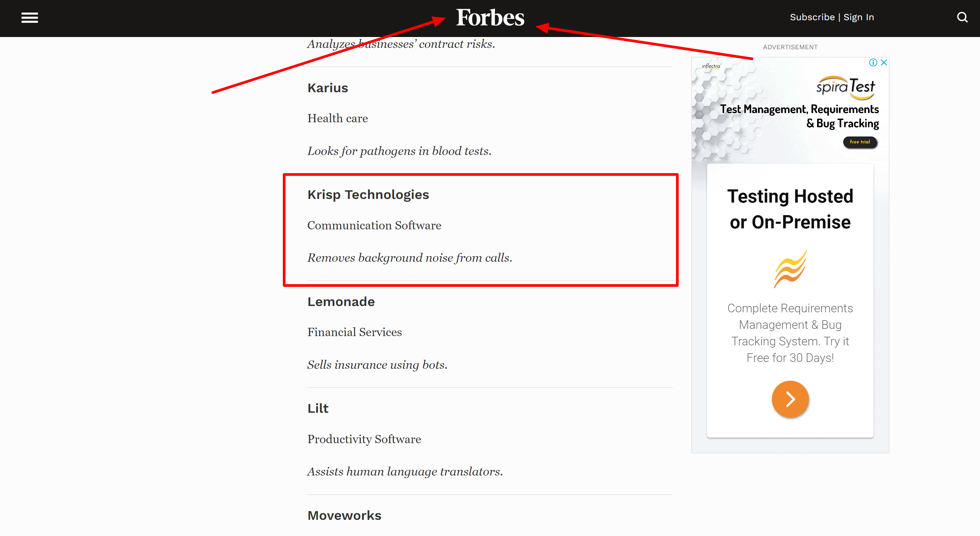Click the ad info icon
This screenshot has width=980, height=536.
click(873, 62)
